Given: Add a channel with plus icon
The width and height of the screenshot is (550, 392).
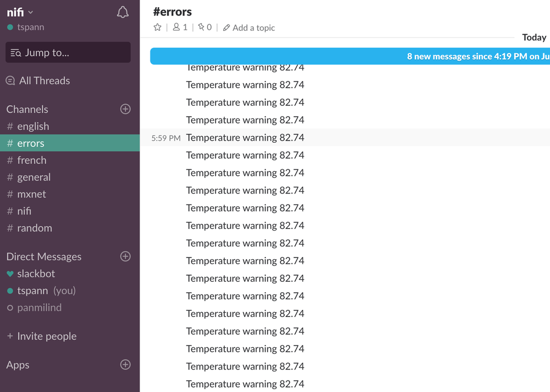Looking at the screenshot, I should point(125,109).
